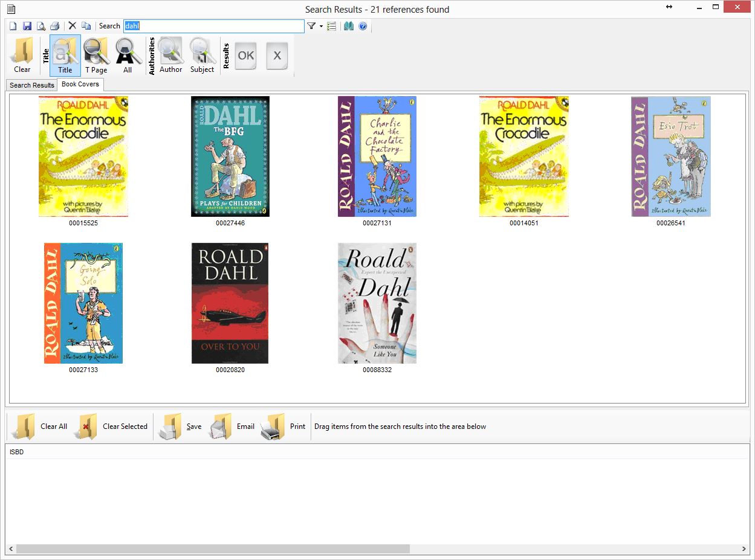This screenshot has height=560, width=755.
Task: Click the New document icon
Action: coord(13,26)
